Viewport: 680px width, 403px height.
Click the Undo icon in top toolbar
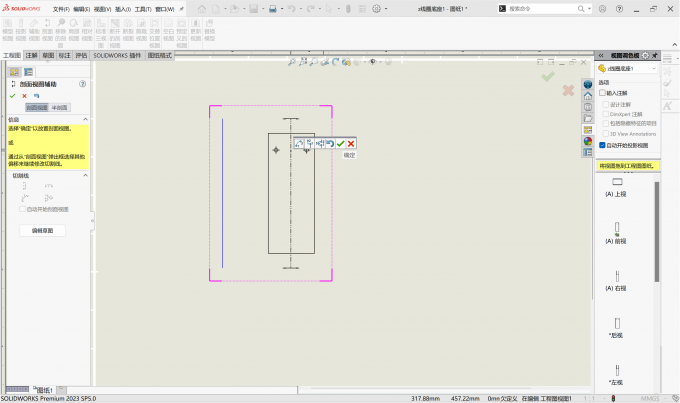click(x=291, y=9)
